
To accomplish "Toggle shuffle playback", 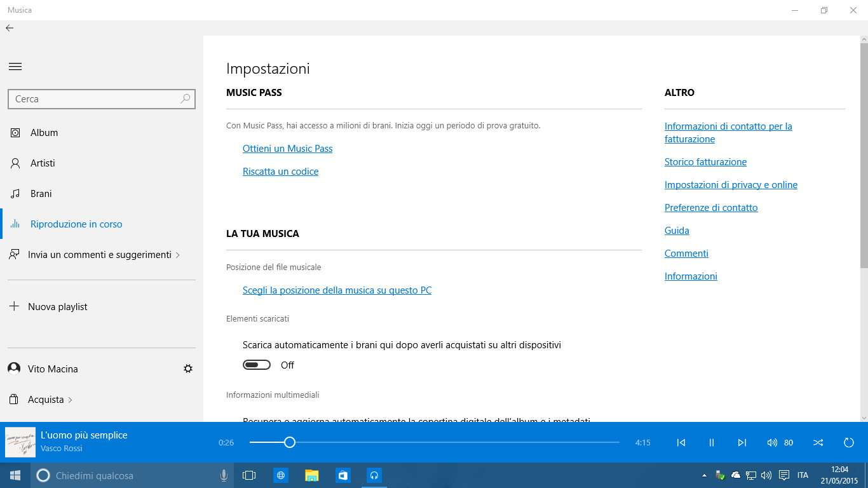I will [x=818, y=442].
